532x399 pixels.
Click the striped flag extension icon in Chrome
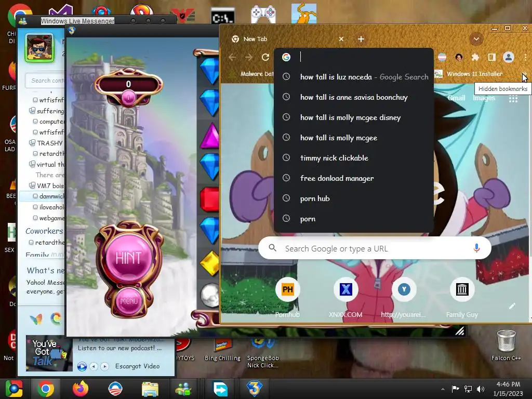coord(442,57)
